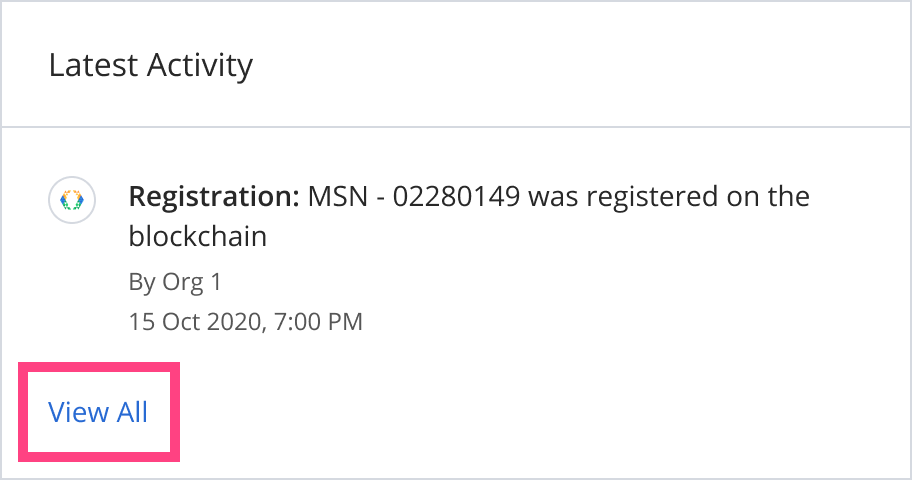This screenshot has width=912, height=480.
Task: Open the View All link
Action: [98, 412]
